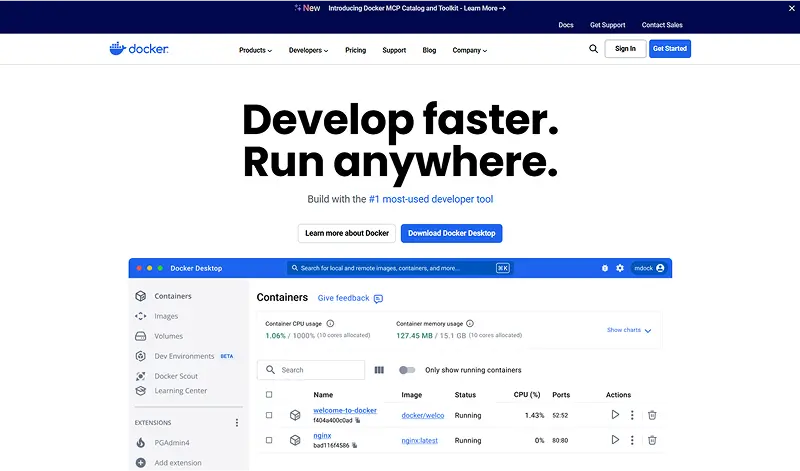800x471 pixels.
Task: Open the Extensions three-dot options menu
Action: [x=237, y=423]
